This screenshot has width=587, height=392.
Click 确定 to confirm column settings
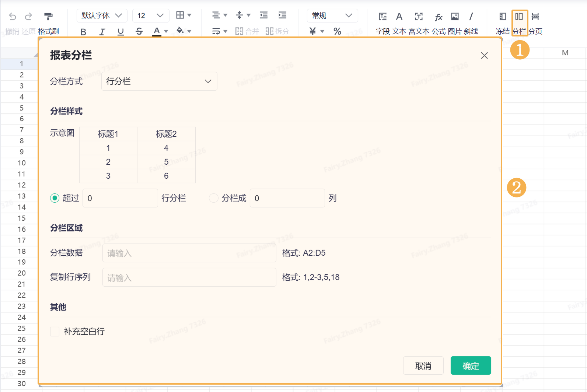tap(471, 366)
